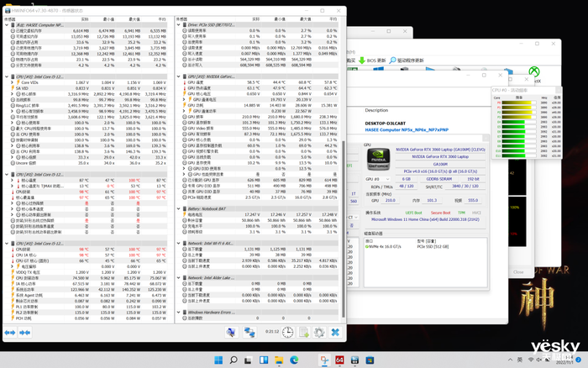Screen dimensions: 588x368
Task: Click the GDDR6 SDRAM memory type field
Action: (438, 179)
